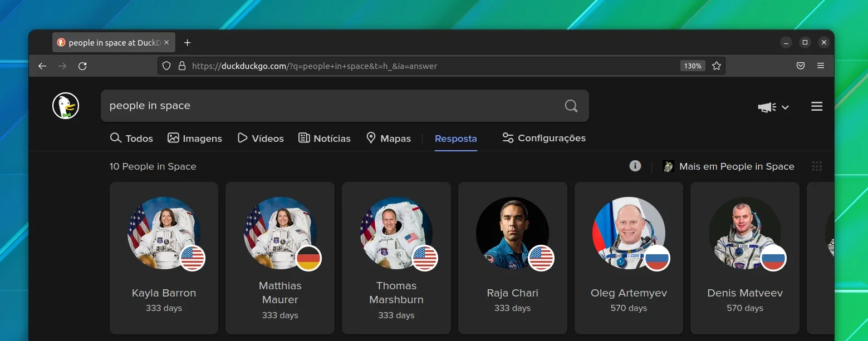Open the Configurações dropdown
Screen dimensions: 868x341
pos(544,138)
